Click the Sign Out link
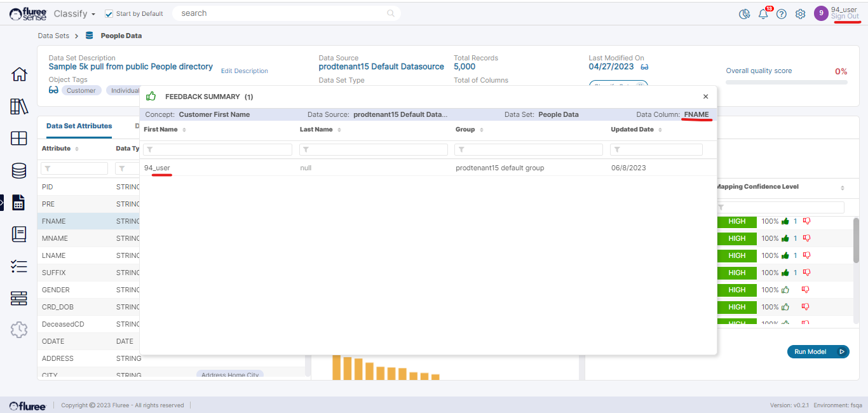This screenshot has width=868, height=413. [844, 17]
